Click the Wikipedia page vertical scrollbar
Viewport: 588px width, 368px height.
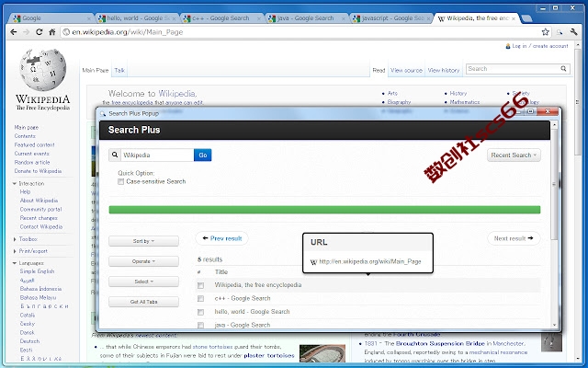[578, 101]
